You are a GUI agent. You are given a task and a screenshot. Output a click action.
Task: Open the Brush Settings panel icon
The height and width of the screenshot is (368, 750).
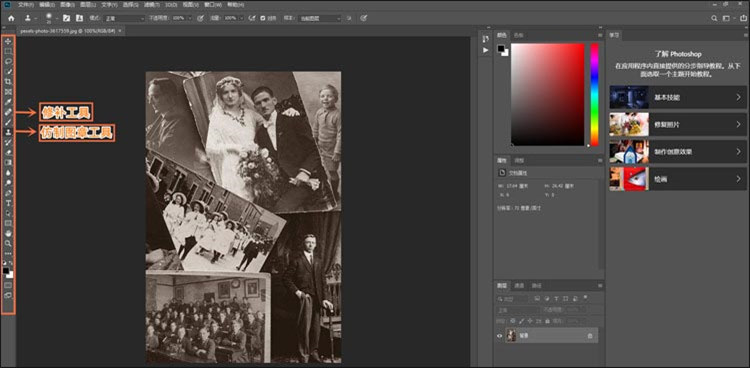66,18
